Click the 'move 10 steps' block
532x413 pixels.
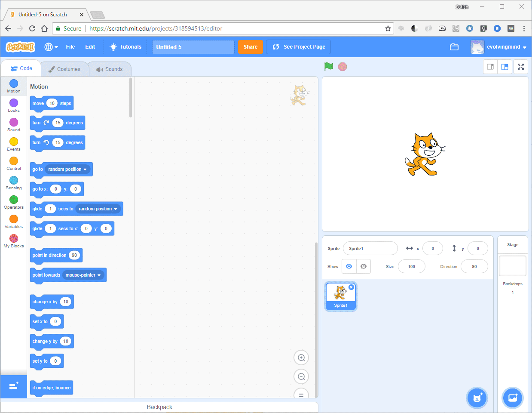(x=52, y=103)
